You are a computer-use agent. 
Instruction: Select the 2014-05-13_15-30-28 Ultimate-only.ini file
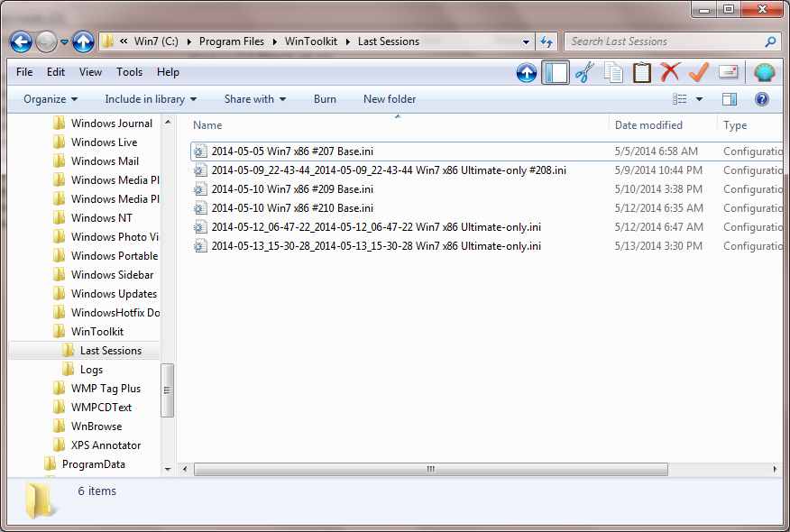click(x=376, y=246)
